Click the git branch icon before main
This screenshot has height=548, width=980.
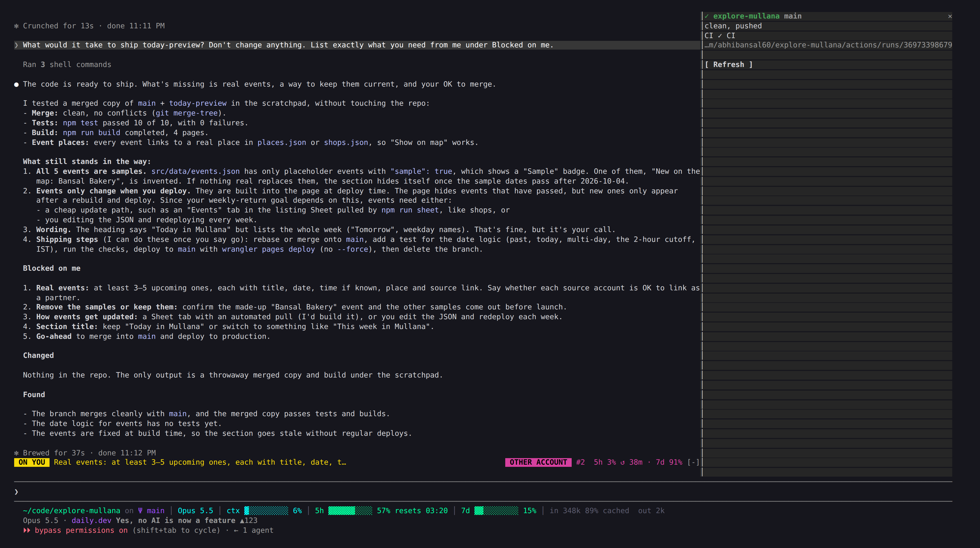tap(140, 511)
